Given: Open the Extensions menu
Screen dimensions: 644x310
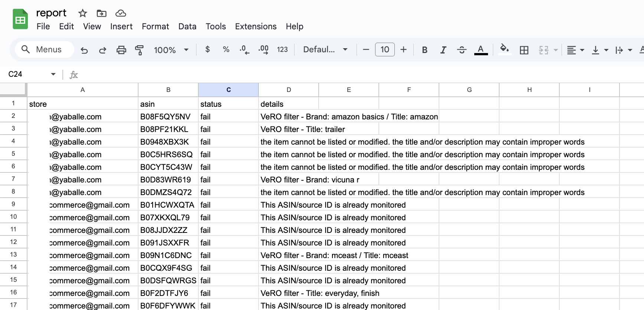Looking at the screenshot, I should 256,26.
